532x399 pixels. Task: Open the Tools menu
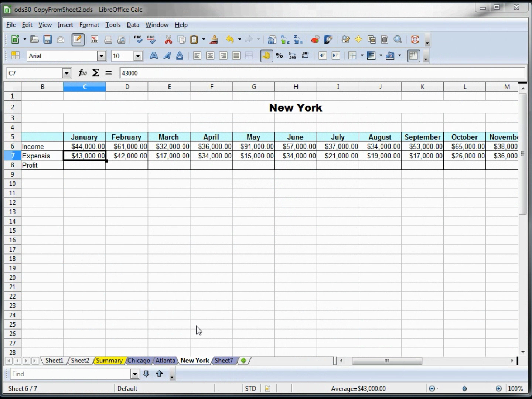(x=113, y=25)
